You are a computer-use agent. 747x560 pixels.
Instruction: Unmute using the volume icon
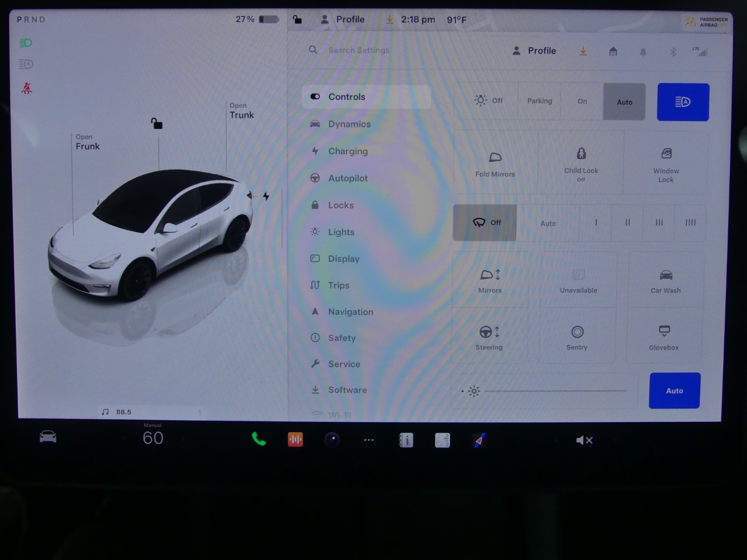584,440
